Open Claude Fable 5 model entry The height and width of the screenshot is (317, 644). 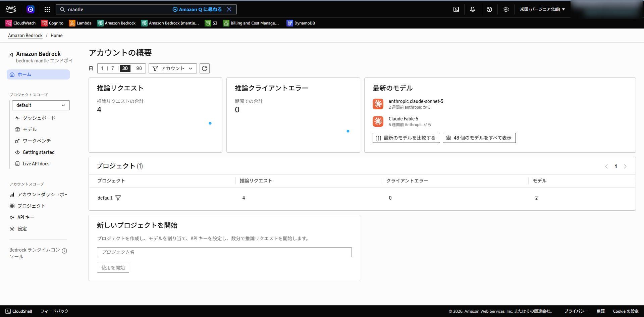[x=404, y=119]
